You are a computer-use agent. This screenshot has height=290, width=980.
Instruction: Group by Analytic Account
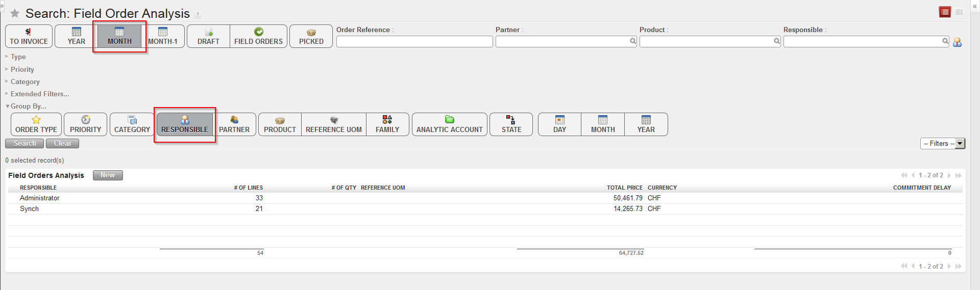[x=450, y=124]
